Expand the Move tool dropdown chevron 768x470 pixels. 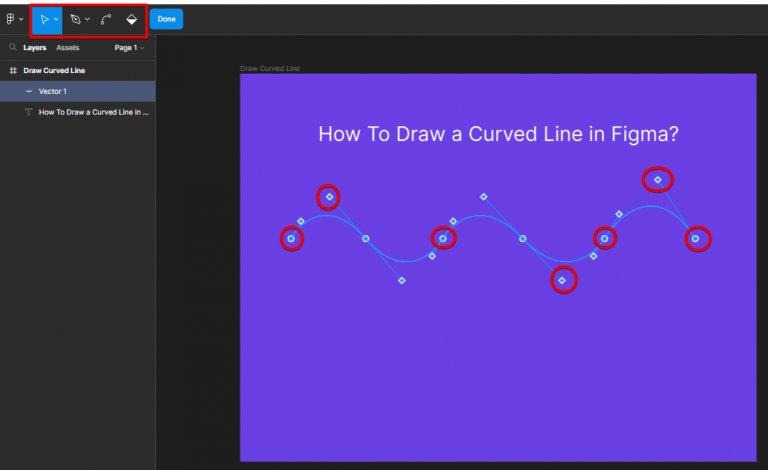[56, 19]
